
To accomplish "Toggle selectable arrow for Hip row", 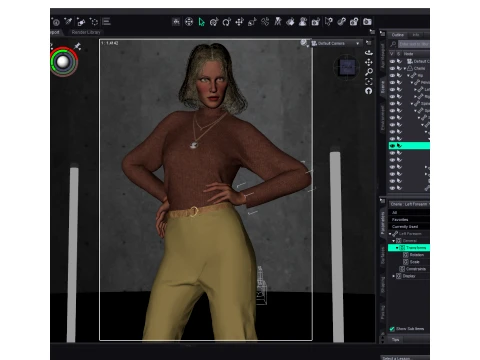I will coord(399,75).
